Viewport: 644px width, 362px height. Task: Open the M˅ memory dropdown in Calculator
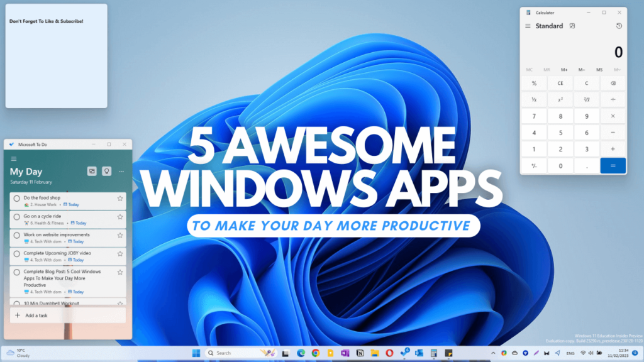pyautogui.click(x=617, y=69)
